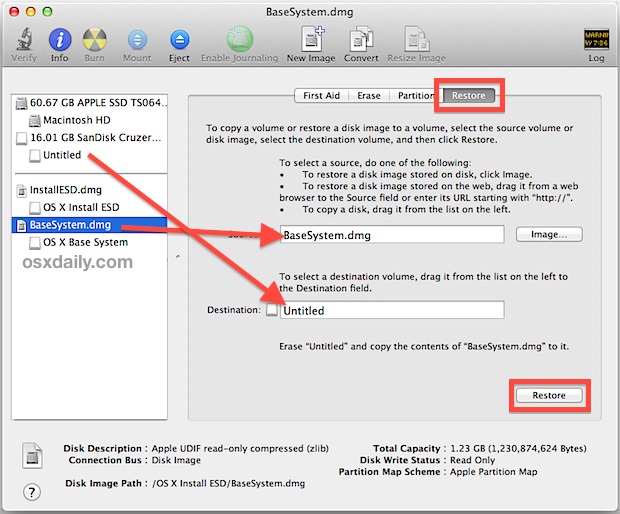The image size is (620, 514).
Task: Click the Mount toolbar icon
Action: pos(137,40)
